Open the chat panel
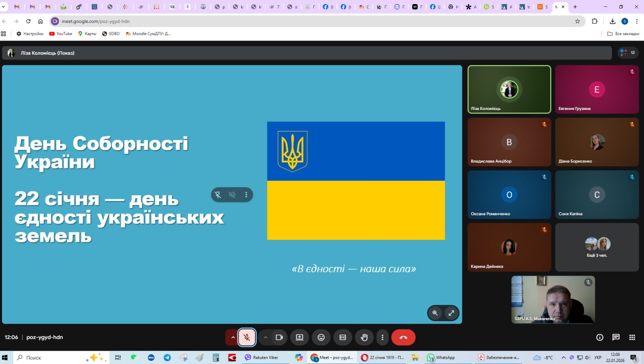 coord(616,337)
